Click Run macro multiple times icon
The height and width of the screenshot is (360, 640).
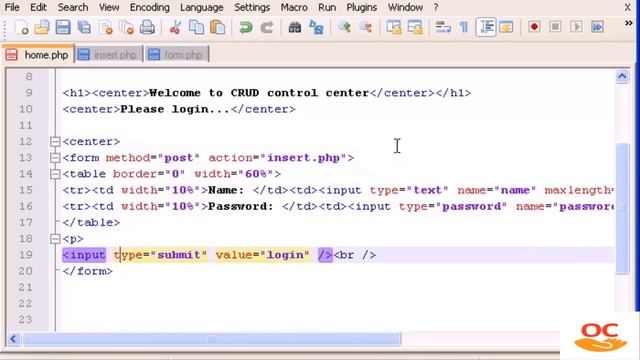point(598,27)
